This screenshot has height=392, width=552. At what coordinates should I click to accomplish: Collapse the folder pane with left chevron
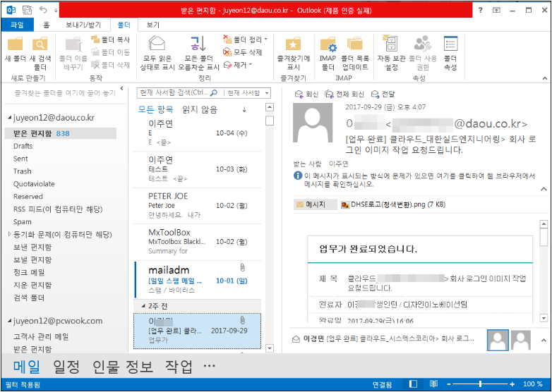122,89
